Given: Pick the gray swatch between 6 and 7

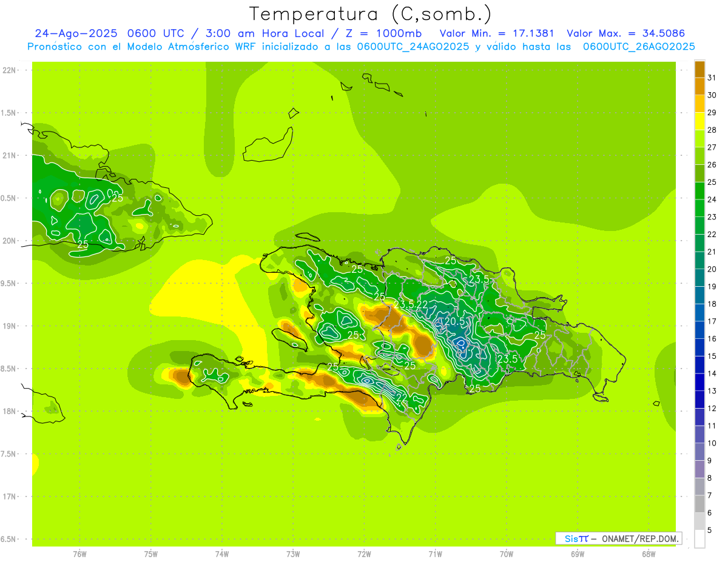Looking at the screenshot, I should (x=699, y=504).
